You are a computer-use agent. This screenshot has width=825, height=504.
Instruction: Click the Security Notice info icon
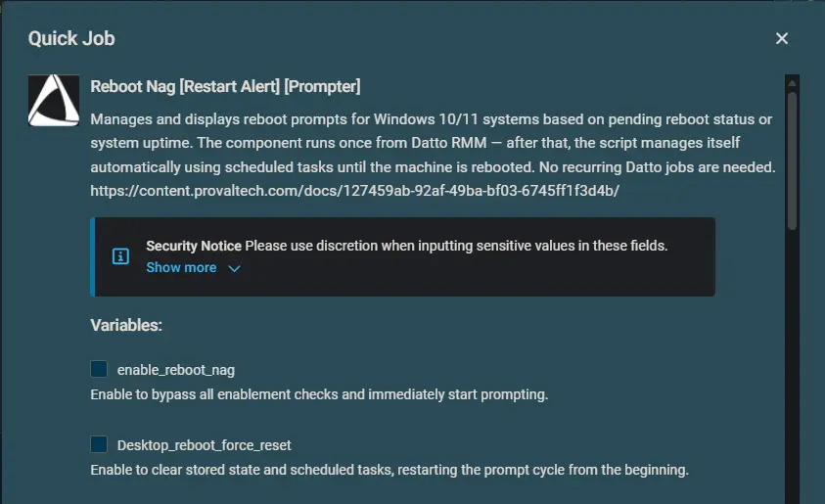[x=120, y=256]
